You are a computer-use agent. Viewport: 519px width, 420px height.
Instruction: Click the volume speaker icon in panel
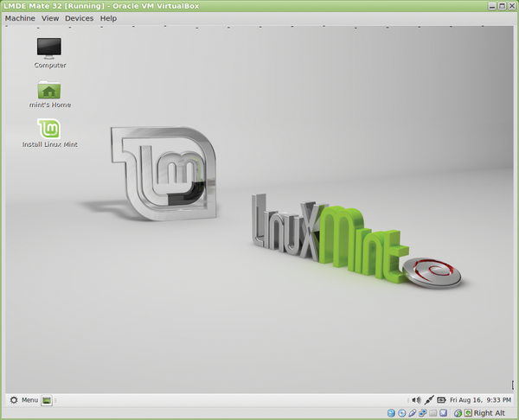click(416, 400)
